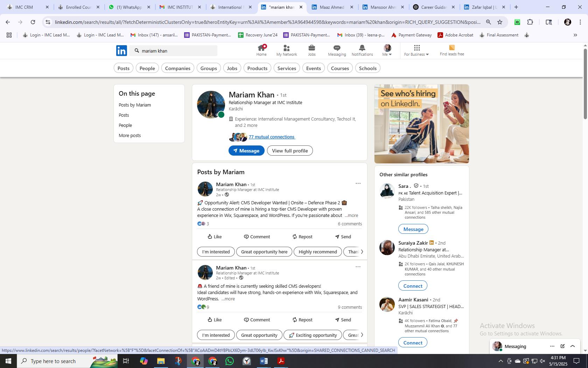Select the People filter pill

[x=147, y=68]
